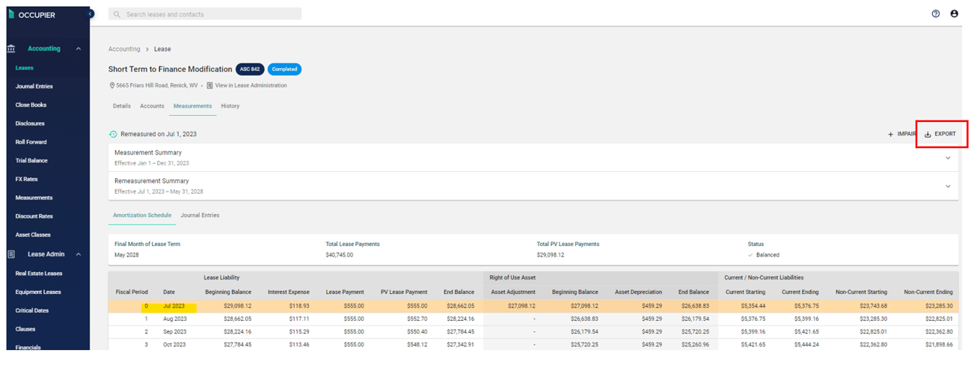980x368 pixels.
Task: Expand the Measurement Summary panel
Action: click(x=948, y=158)
